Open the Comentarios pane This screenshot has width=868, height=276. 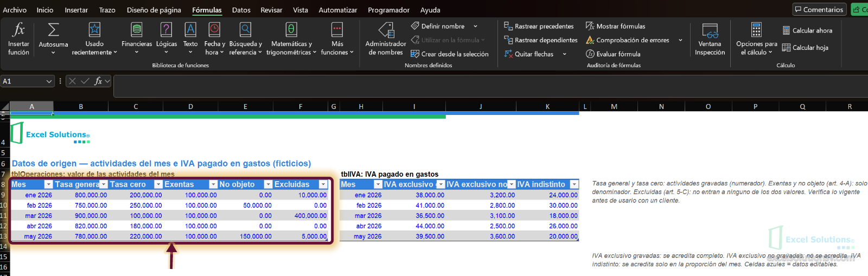tap(819, 9)
